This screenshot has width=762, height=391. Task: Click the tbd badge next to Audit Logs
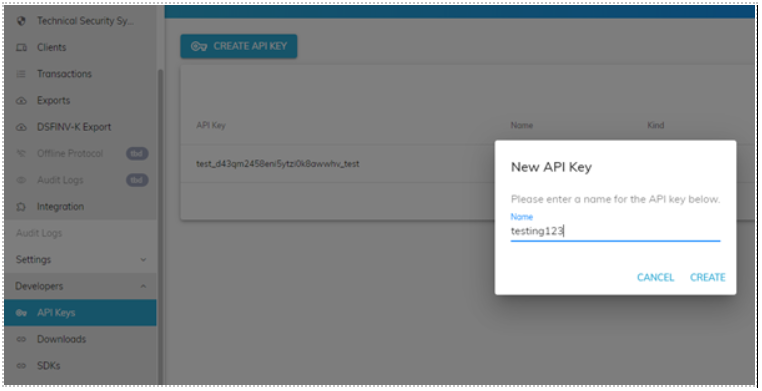137,180
